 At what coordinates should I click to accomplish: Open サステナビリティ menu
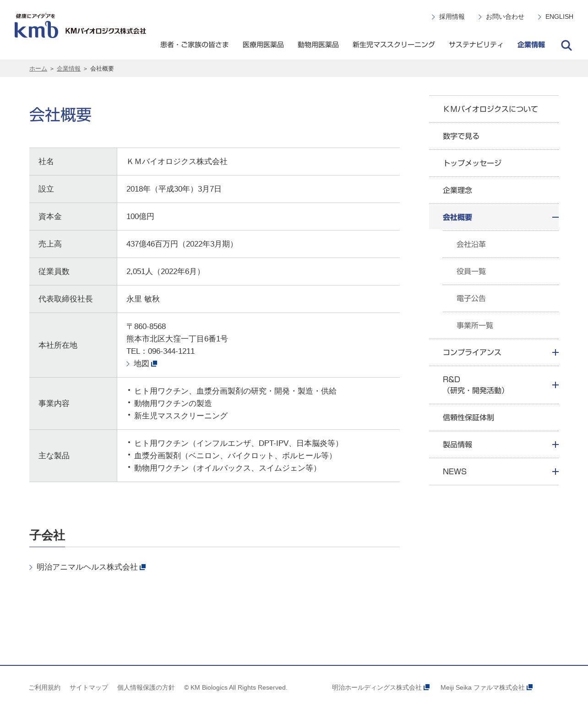click(476, 44)
